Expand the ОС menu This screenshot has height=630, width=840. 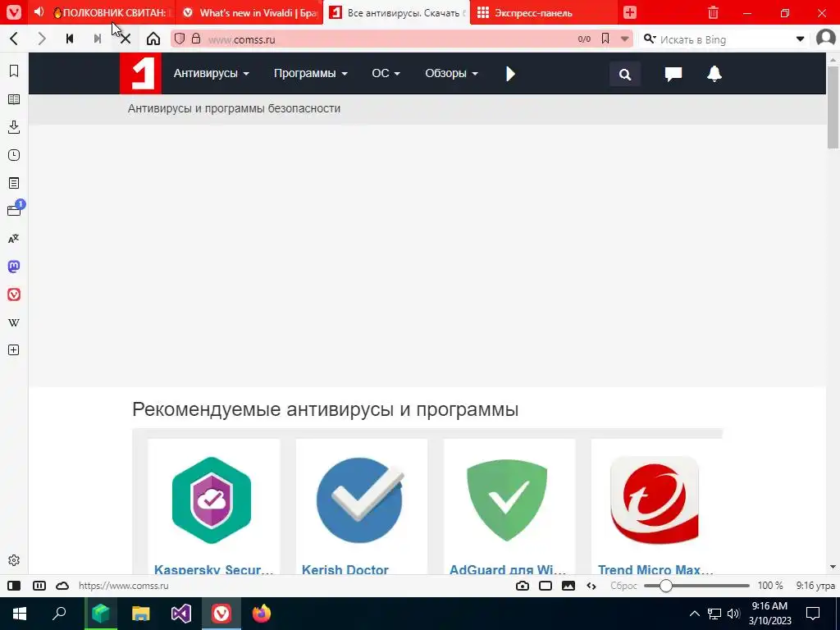[x=386, y=73]
